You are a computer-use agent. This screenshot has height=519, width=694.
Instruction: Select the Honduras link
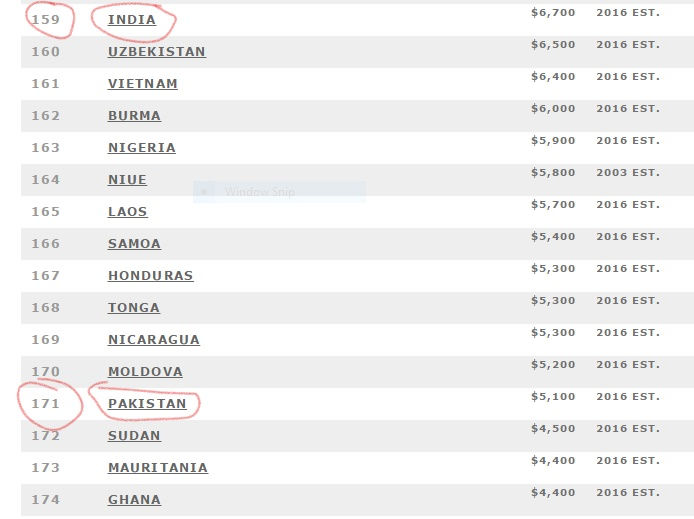tap(150, 276)
